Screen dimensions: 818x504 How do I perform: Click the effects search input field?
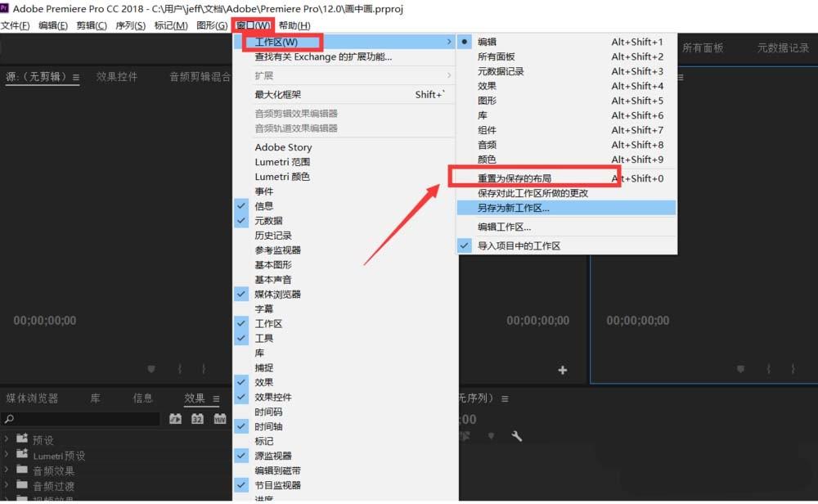(82, 418)
